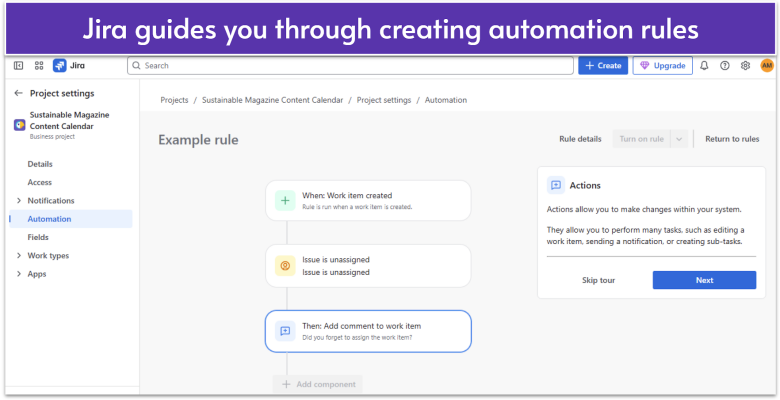Click the green plus trigger icon
The image size is (780, 400).
(x=285, y=200)
